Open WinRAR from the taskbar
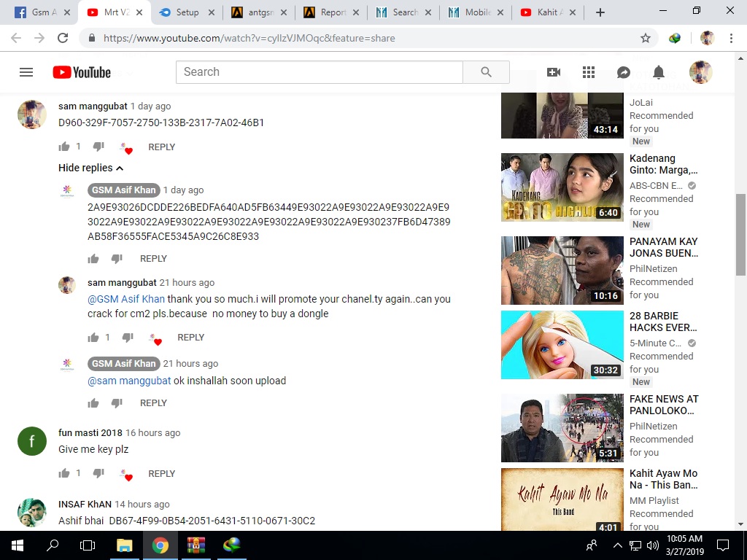 (x=196, y=545)
